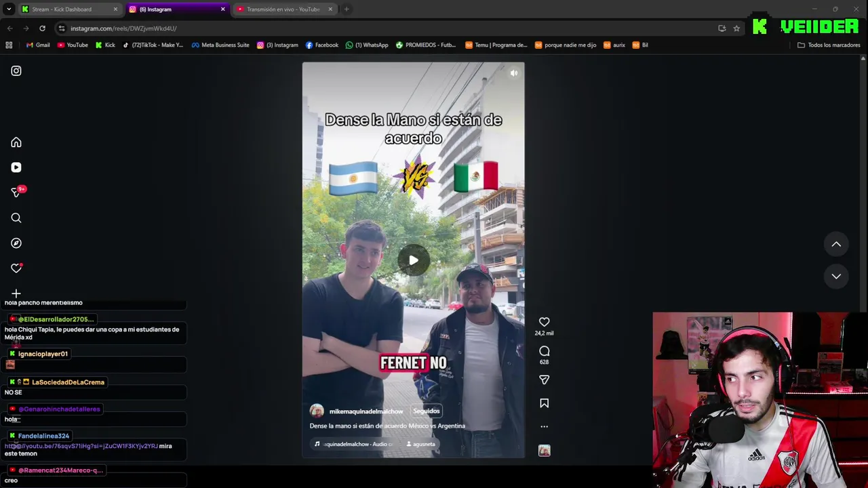Image resolution: width=868 pixels, height=488 pixels.
Task: Open TikTok - Make Y... bookmark
Action: pyautogui.click(x=153, y=45)
